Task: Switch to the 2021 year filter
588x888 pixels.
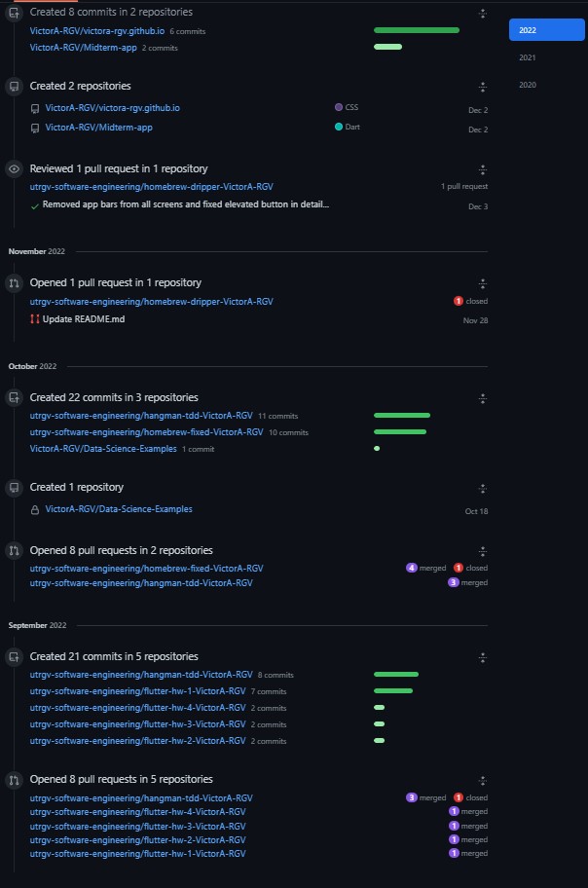Action: click(x=528, y=57)
